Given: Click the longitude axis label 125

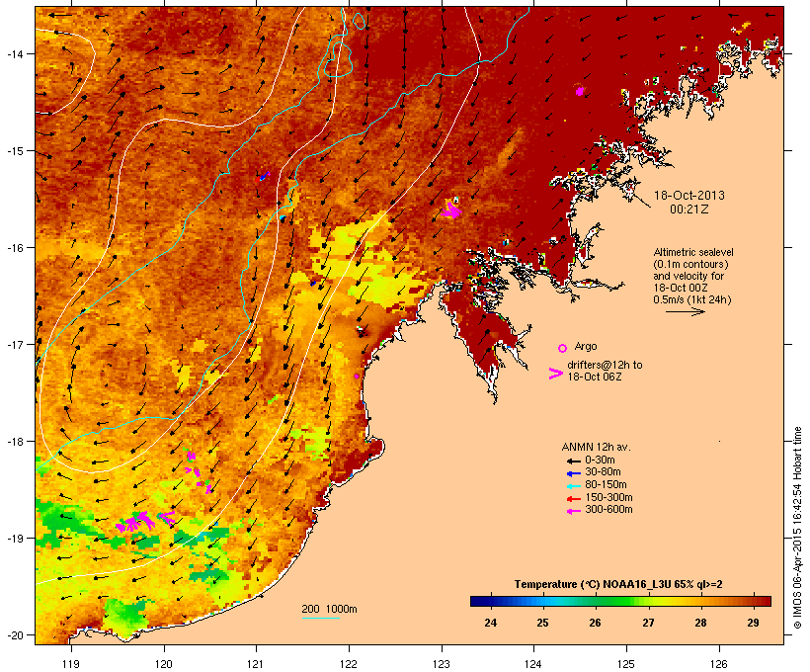Looking at the screenshot, I should click(x=626, y=664).
